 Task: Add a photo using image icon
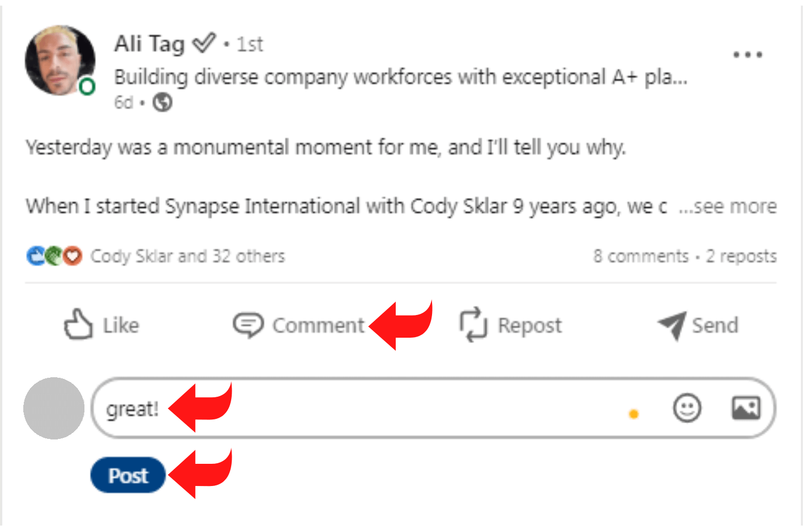[x=746, y=408]
